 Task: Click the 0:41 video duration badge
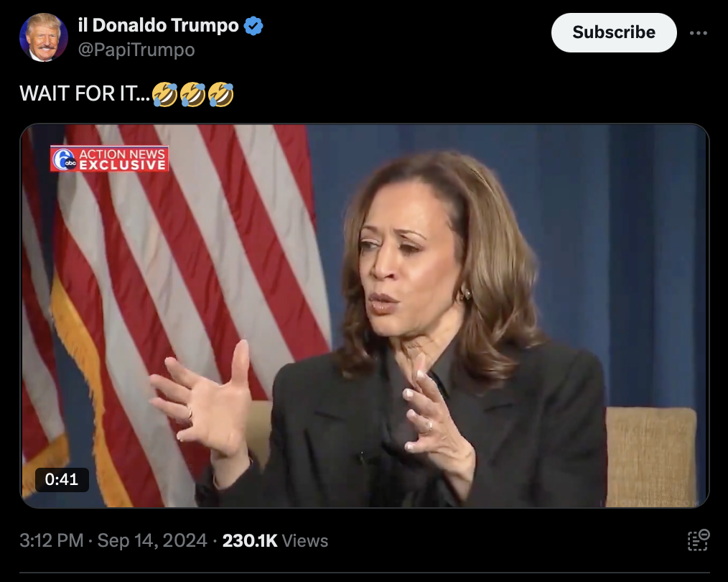pos(62,479)
